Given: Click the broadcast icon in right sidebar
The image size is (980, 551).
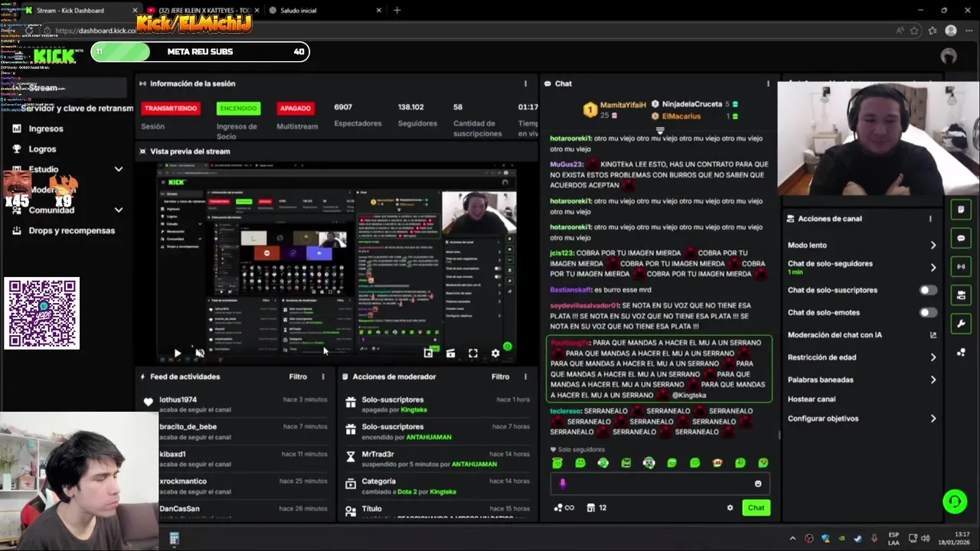Looking at the screenshot, I should click(961, 266).
